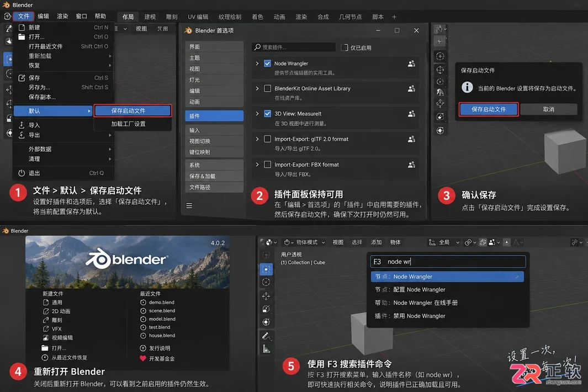Viewport: 588px width, 392px height.
Task: Click the Blender 4.0.2 splash image
Action: (x=128, y=262)
